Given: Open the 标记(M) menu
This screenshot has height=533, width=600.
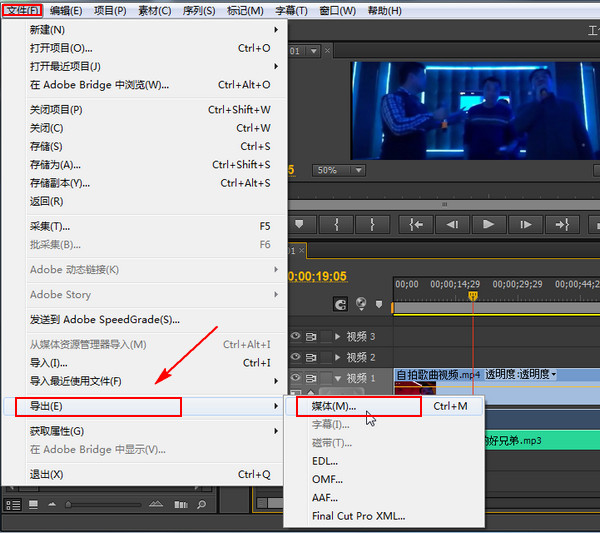Looking at the screenshot, I should [245, 10].
